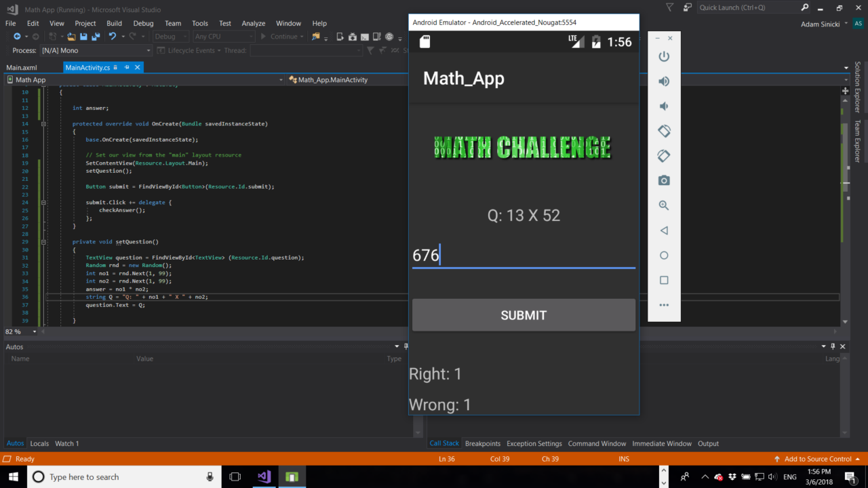Take a screenshot with the camera icon
Image resolution: width=868 pixels, height=488 pixels.
pyautogui.click(x=664, y=180)
